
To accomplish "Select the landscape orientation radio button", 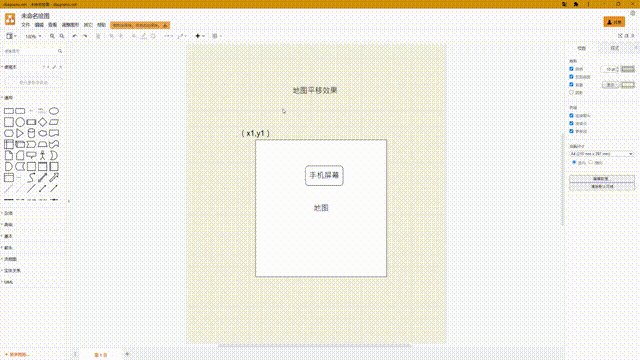I will [591, 162].
